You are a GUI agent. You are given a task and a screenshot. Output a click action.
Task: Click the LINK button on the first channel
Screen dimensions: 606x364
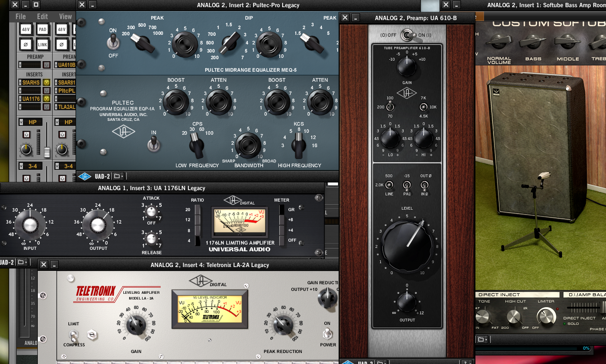43,45
